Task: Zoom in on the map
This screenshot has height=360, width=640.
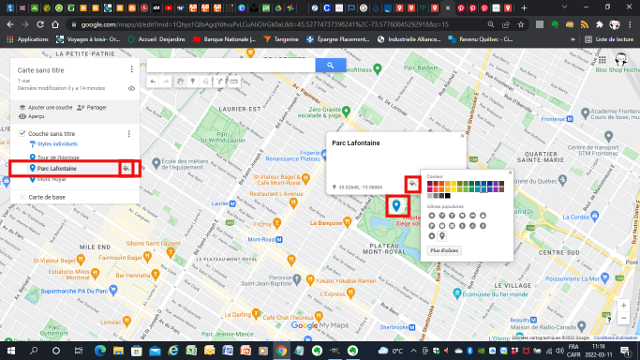Action: coord(623,306)
